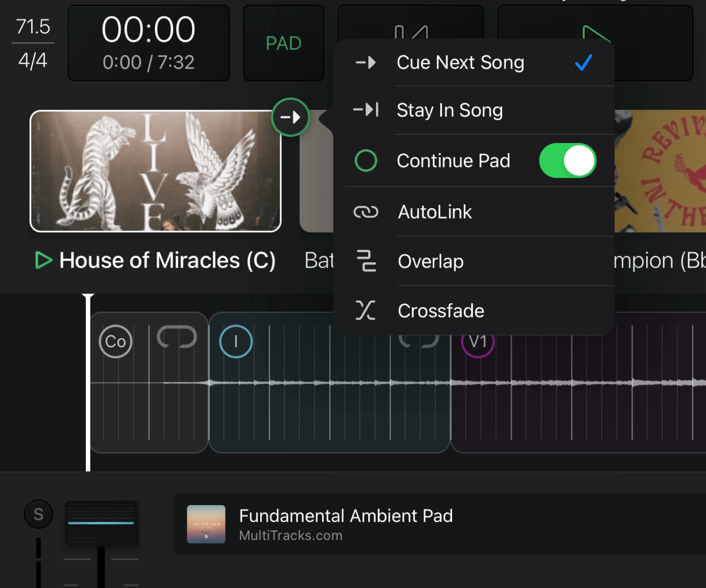Enable Cue Next Song mode
706x588 pixels.
pos(460,63)
